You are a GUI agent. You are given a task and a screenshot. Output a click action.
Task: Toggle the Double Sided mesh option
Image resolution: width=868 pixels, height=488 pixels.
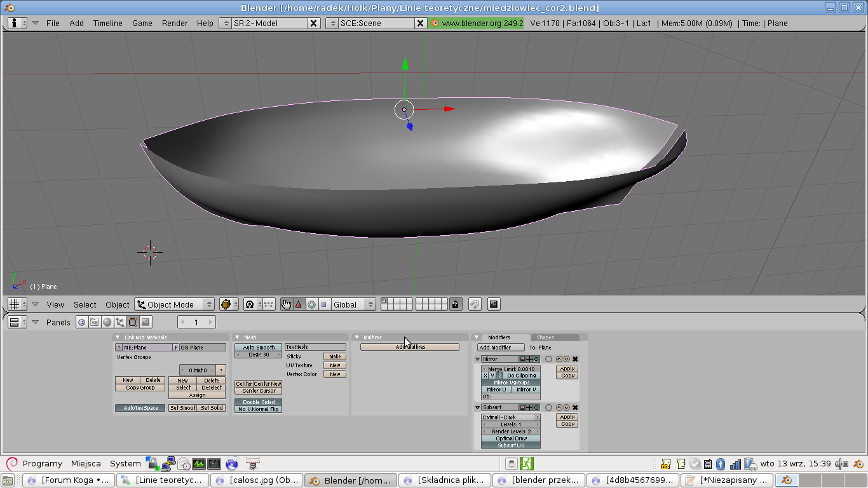click(258, 402)
